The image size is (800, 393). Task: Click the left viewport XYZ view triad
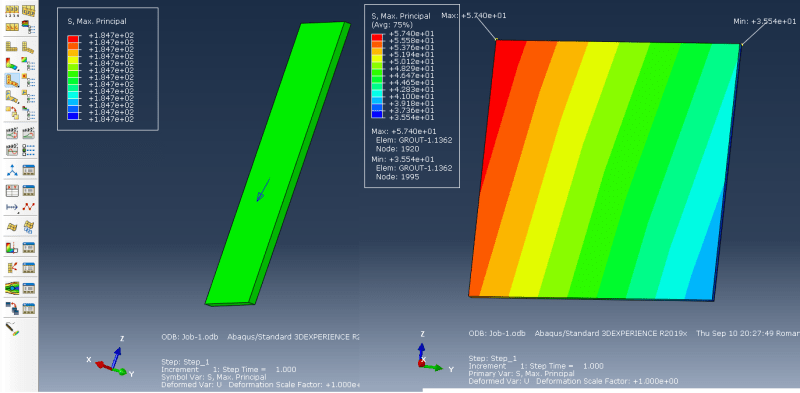pyautogui.click(x=110, y=358)
